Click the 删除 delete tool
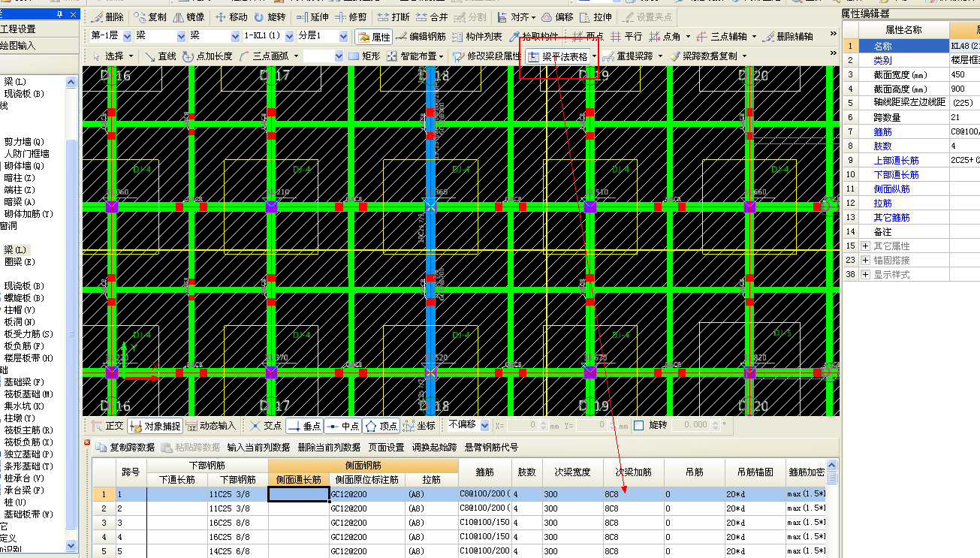The width and height of the screenshot is (980, 558). click(x=107, y=17)
